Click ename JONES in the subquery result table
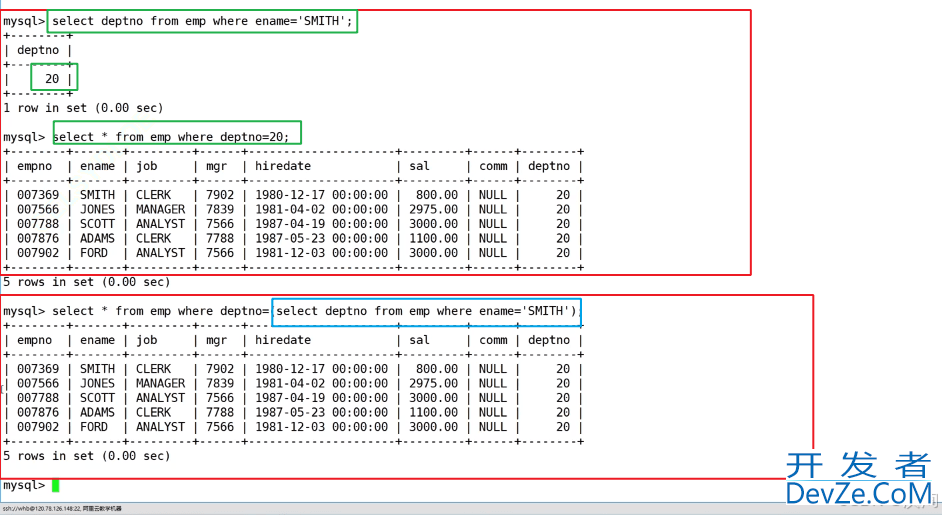942x515 pixels. (97, 383)
